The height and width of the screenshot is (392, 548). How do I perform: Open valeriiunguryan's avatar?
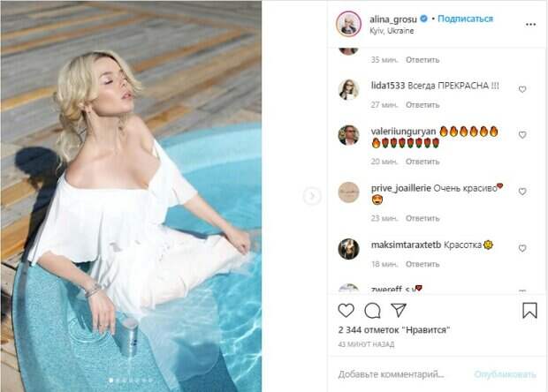tap(348, 135)
